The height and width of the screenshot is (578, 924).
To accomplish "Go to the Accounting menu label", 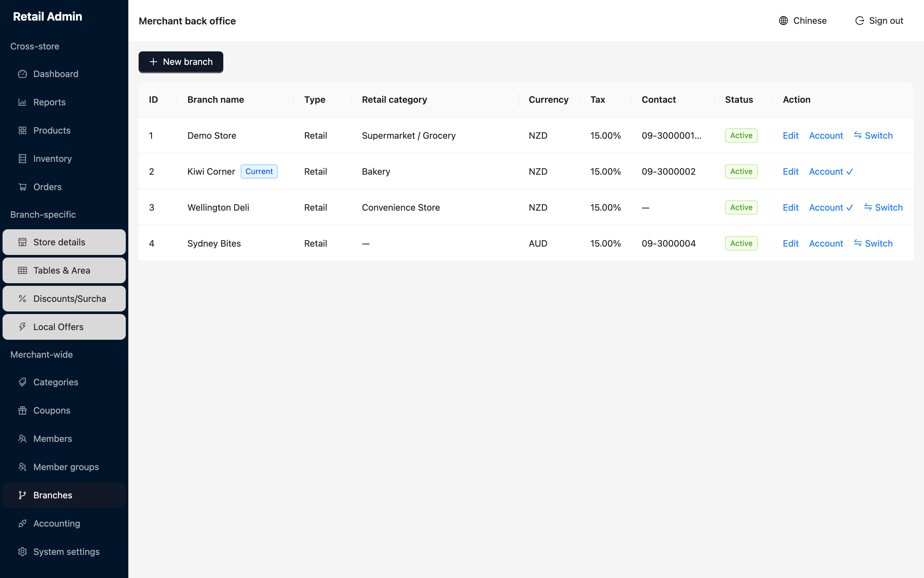I will 56,523.
